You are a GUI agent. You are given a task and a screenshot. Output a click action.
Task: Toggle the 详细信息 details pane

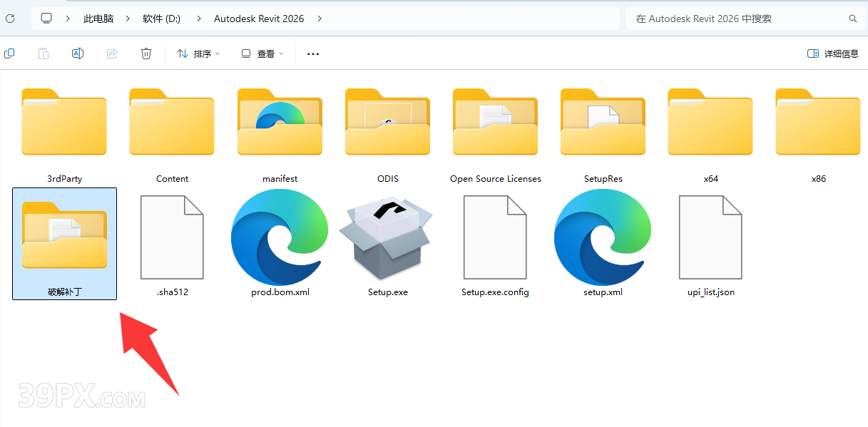click(833, 53)
